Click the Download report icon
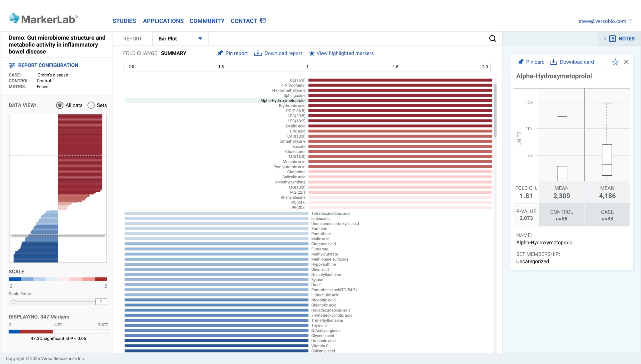 pos(258,53)
